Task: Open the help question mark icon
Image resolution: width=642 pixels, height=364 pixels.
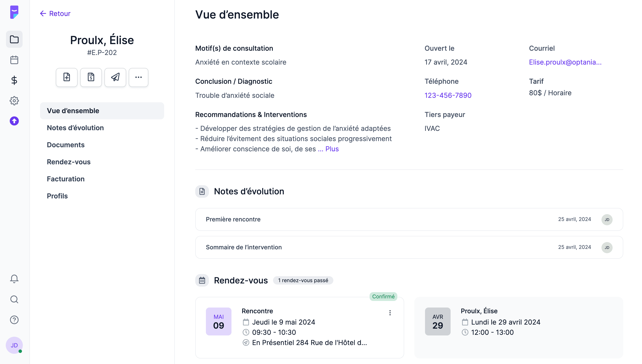Action: click(14, 319)
